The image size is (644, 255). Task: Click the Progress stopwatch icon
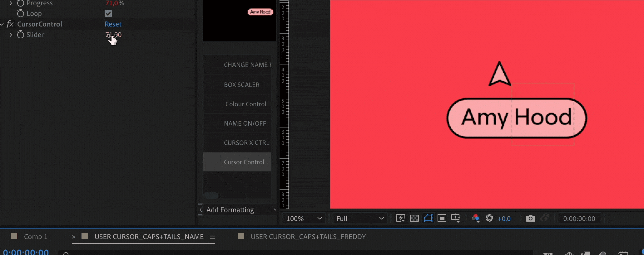pos(21,3)
